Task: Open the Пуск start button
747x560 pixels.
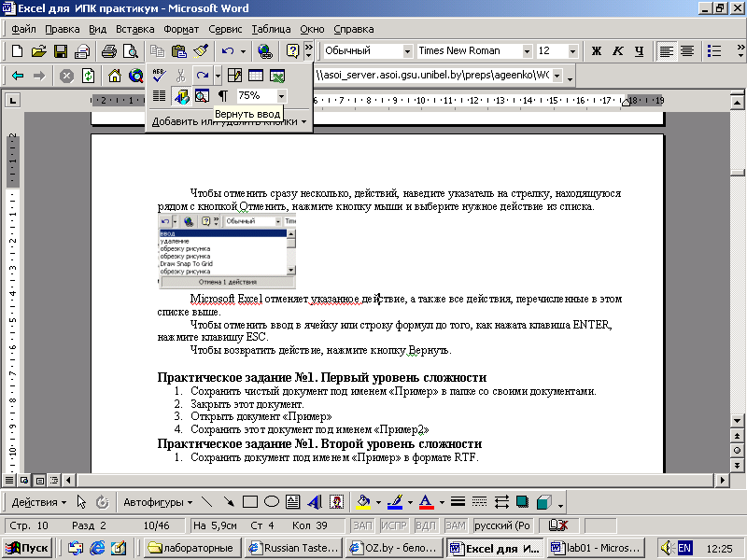Action: pyautogui.click(x=27, y=548)
